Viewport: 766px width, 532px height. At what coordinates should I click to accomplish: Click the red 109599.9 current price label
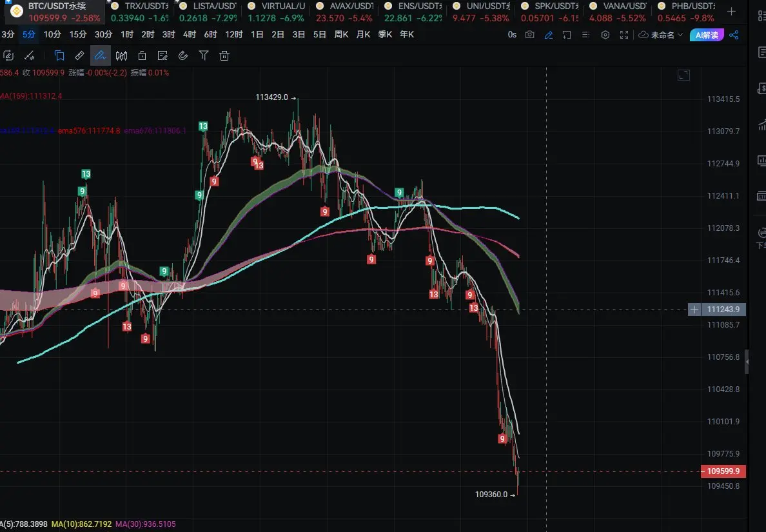pyautogui.click(x=723, y=471)
